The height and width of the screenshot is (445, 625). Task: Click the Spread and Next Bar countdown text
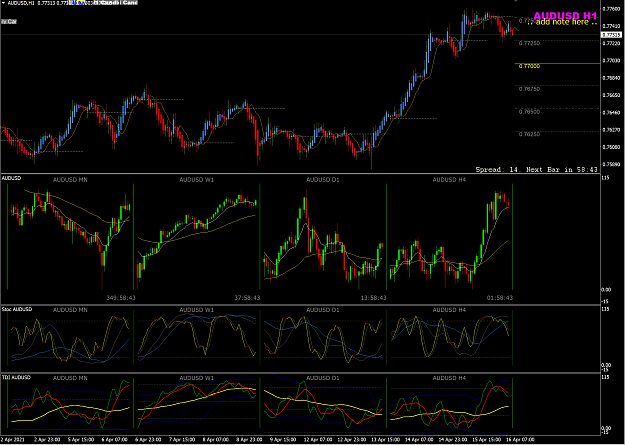[537, 170]
